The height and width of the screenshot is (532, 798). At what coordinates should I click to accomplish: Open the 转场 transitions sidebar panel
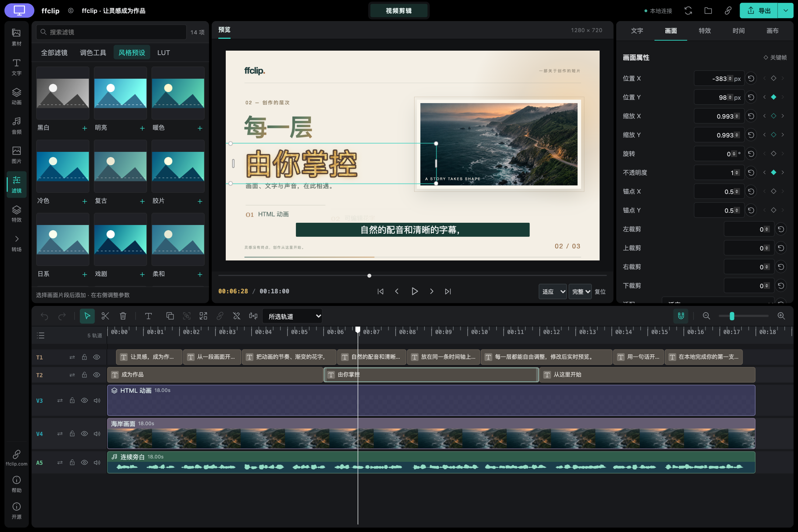pyautogui.click(x=17, y=243)
